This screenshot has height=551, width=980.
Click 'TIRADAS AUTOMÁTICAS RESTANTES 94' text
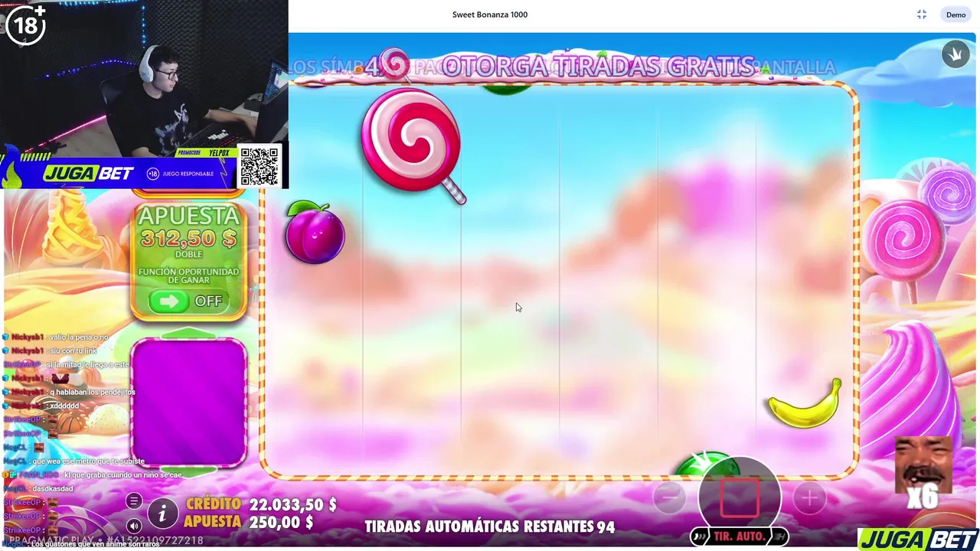click(x=490, y=527)
